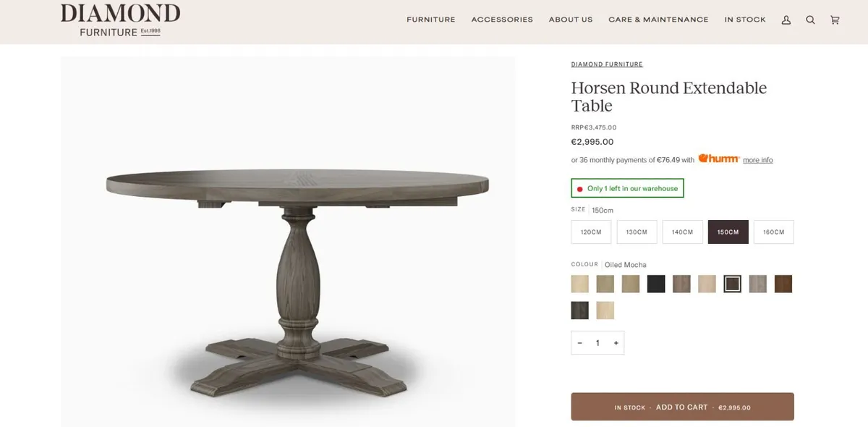Open the account sign-in icon
This screenshot has height=427, width=868.
coord(786,20)
